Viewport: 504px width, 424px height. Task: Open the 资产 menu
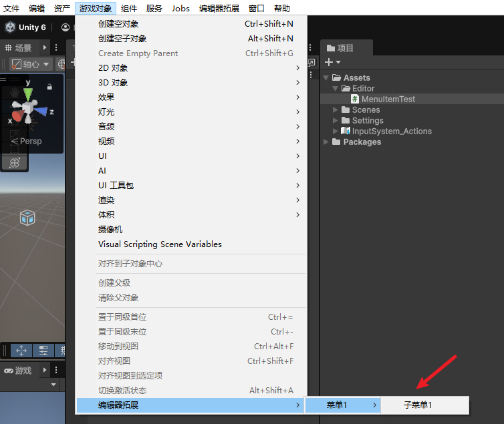(62, 8)
